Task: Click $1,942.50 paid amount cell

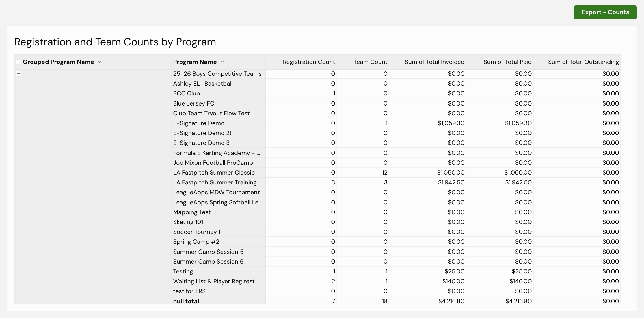Action: pyautogui.click(x=518, y=182)
